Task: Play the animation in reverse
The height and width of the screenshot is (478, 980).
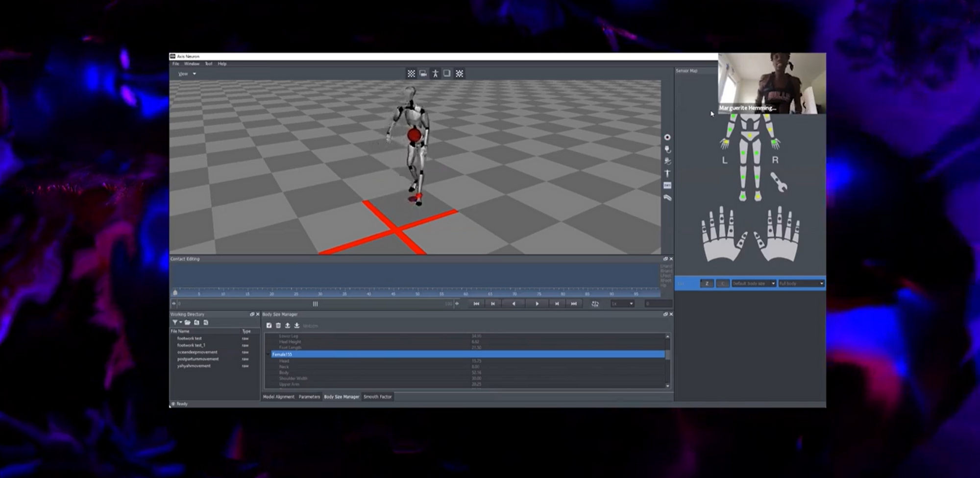Action: [x=514, y=304]
